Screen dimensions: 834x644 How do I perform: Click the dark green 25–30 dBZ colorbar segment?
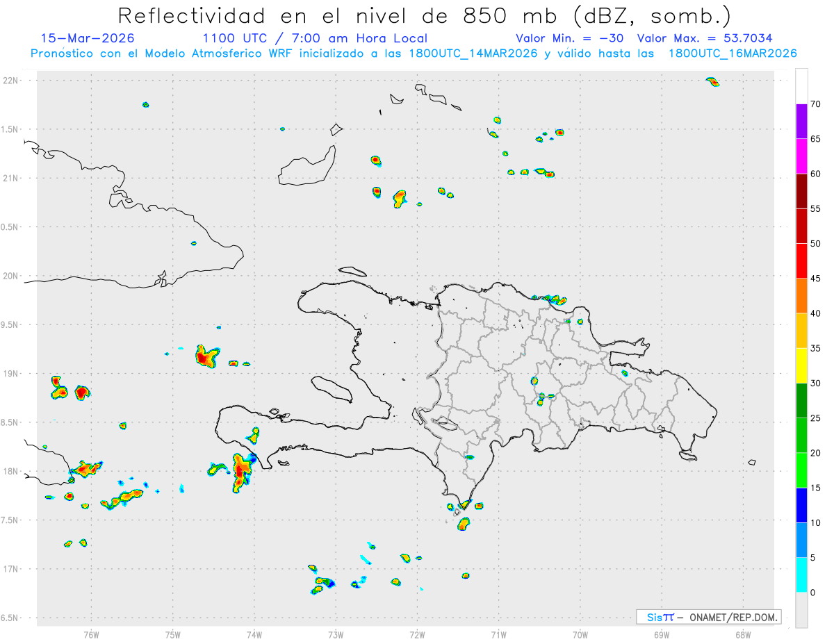801,401
